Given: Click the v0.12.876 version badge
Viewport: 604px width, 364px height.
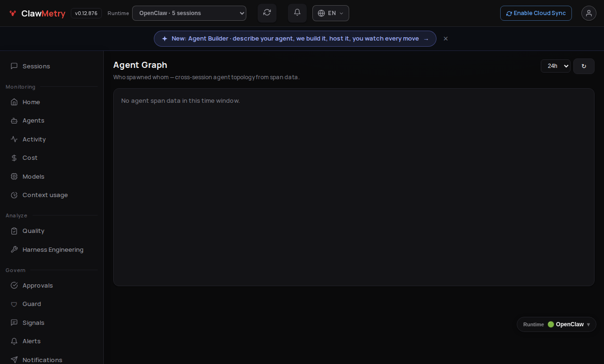Looking at the screenshot, I should coord(86,13).
